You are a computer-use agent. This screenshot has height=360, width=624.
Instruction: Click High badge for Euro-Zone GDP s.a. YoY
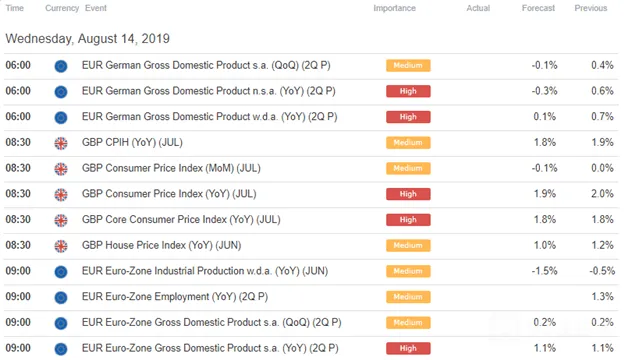pos(408,348)
